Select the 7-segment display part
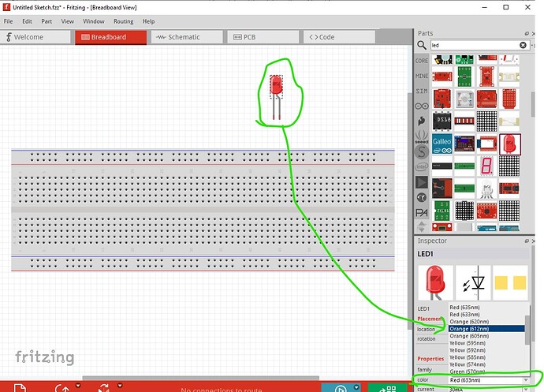Viewport: 544px width, 392px height. click(486, 166)
